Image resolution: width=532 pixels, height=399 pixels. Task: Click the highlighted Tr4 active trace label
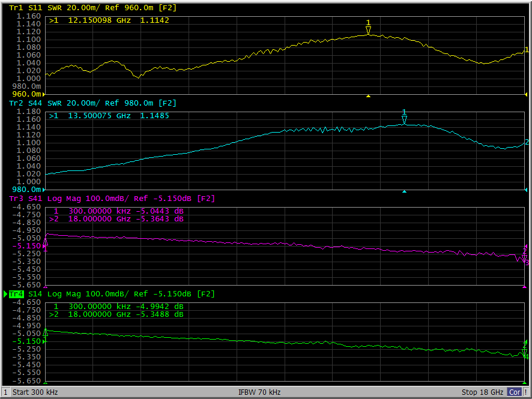coord(16,294)
